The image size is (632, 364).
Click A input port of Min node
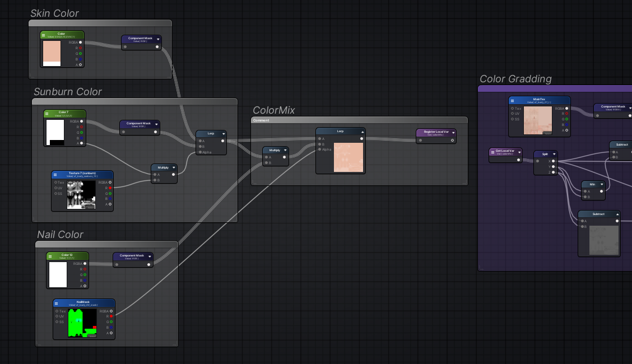pyautogui.click(x=585, y=192)
